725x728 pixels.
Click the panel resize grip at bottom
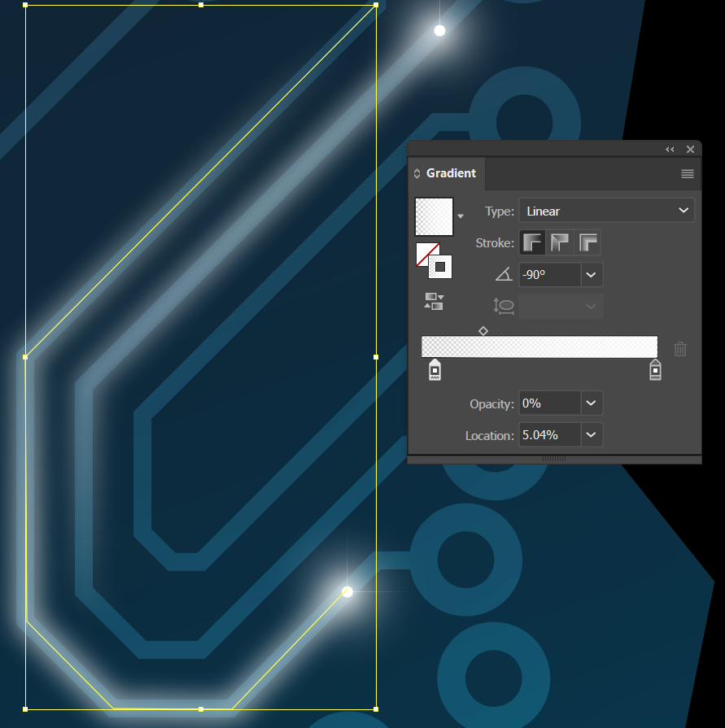554,459
